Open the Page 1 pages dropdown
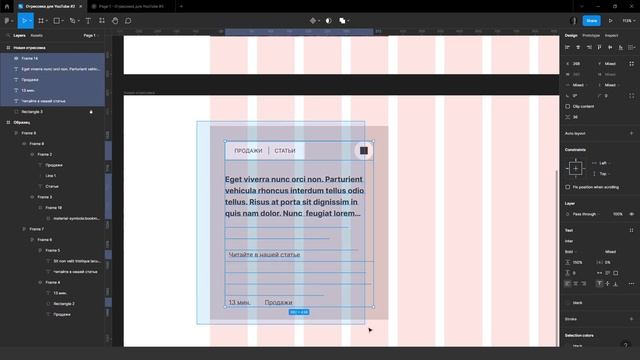 coord(91,36)
